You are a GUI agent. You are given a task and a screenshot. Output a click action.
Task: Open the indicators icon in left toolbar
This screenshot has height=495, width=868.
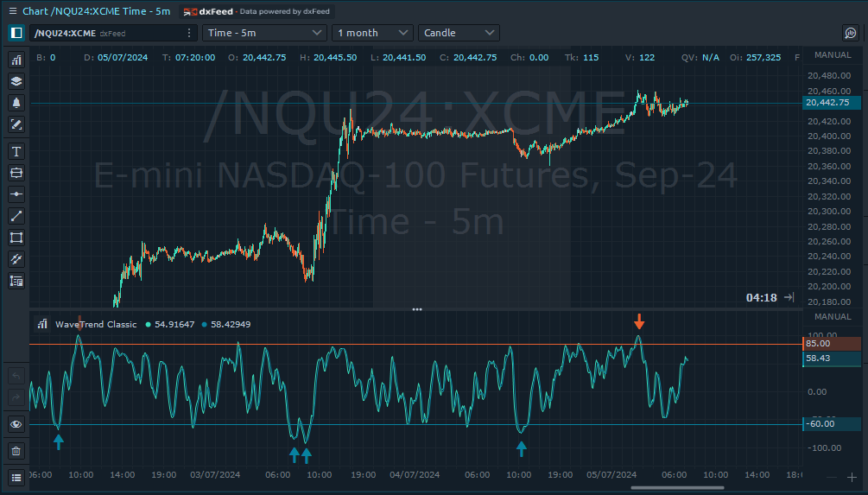click(16, 60)
